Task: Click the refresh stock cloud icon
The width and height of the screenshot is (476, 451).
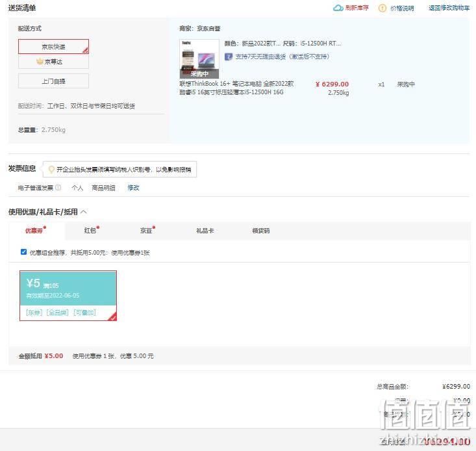Action: coord(338,8)
